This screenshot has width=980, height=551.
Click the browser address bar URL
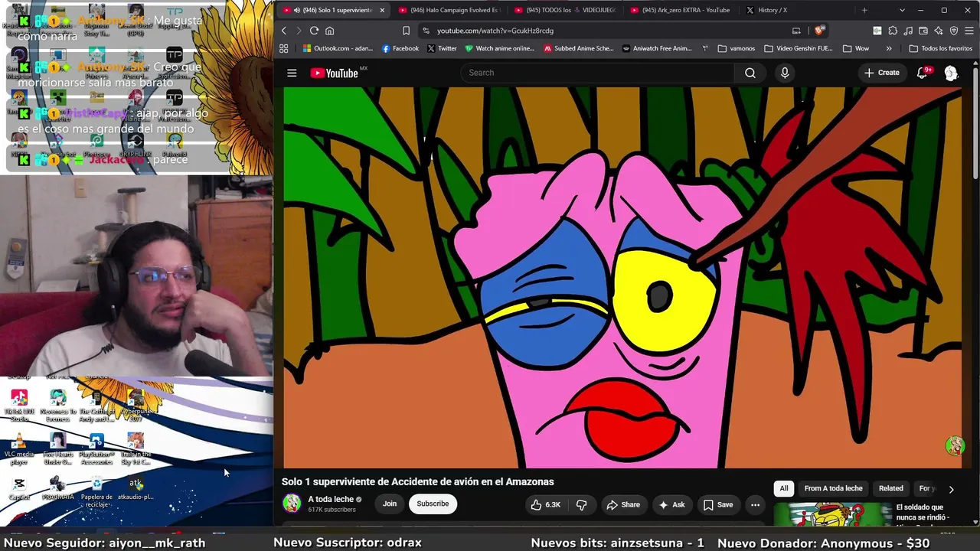[x=495, y=31]
